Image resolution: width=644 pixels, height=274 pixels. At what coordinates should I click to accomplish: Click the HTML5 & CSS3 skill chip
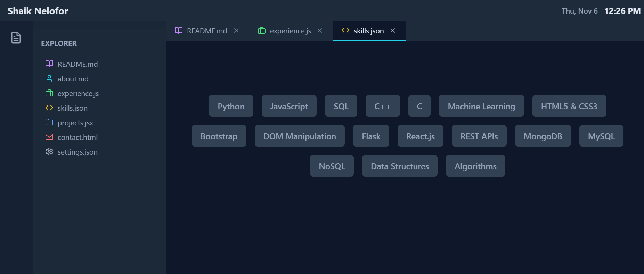(569, 106)
